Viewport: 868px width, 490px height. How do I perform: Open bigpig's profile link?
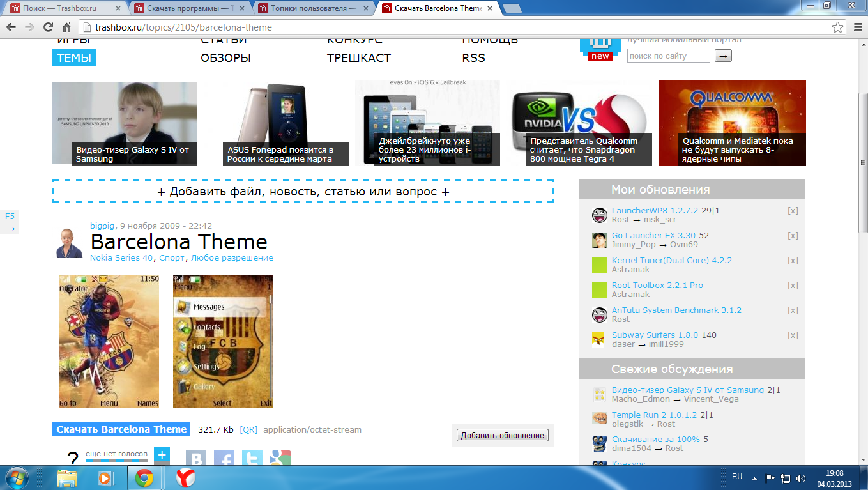pos(103,226)
